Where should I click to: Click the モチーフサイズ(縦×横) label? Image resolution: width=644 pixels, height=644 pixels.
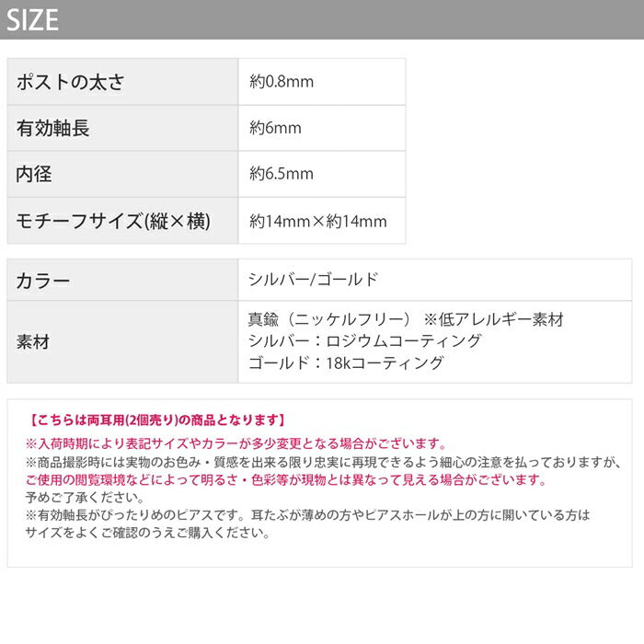114,221
